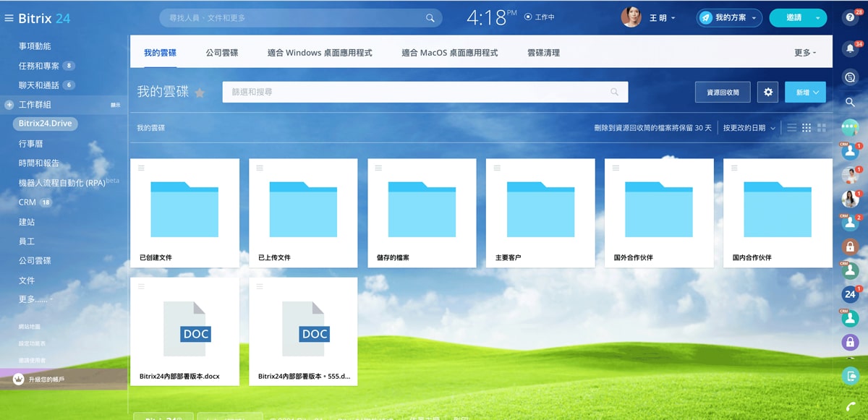Click the magnifier in 篩選和搜尋 filter box

(x=615, y=92)
